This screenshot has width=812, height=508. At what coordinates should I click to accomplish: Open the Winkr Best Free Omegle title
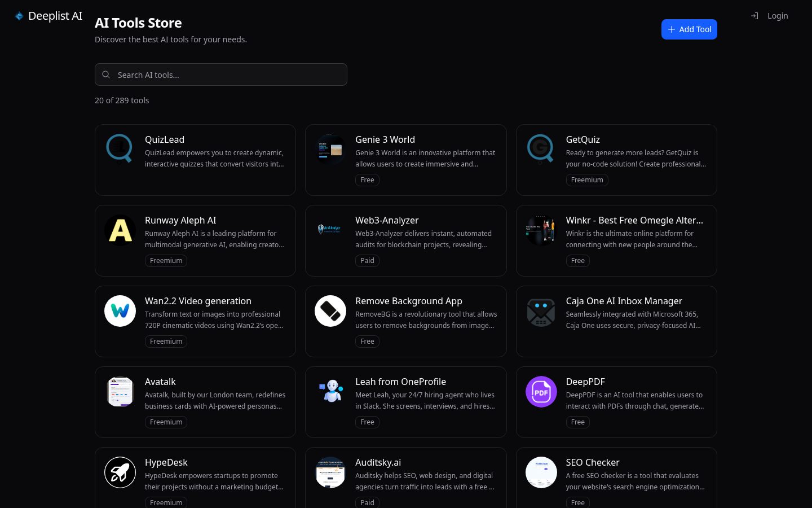pyautogui.click(x=634, y=220)
